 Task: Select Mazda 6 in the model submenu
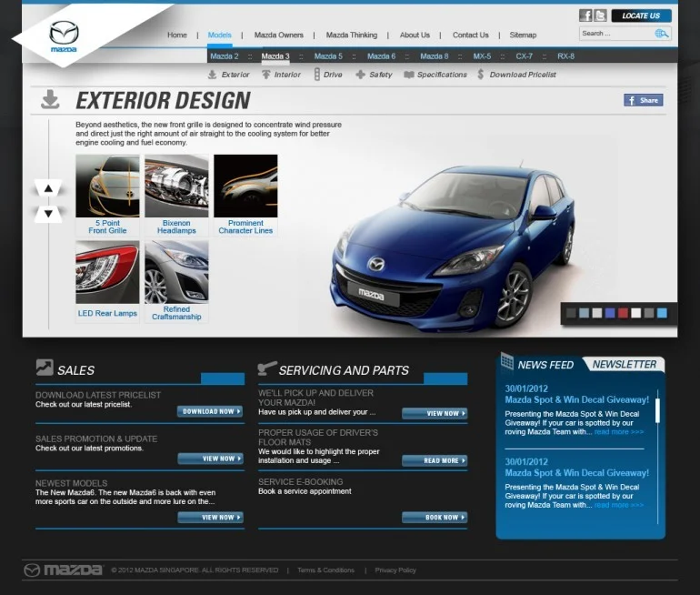pyautogui.click(x=381, y=56)
